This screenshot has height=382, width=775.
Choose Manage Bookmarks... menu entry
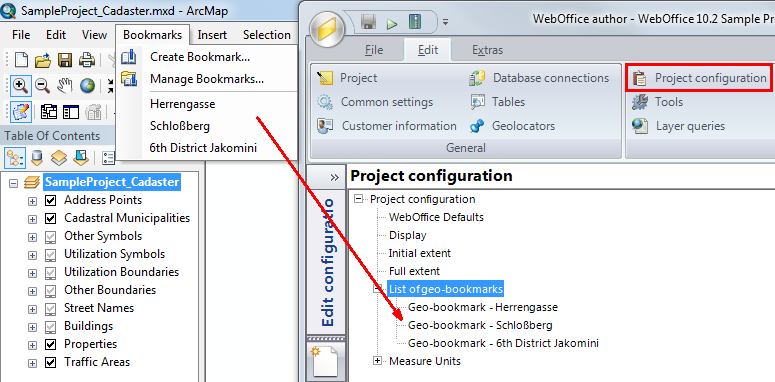point(207,79)
